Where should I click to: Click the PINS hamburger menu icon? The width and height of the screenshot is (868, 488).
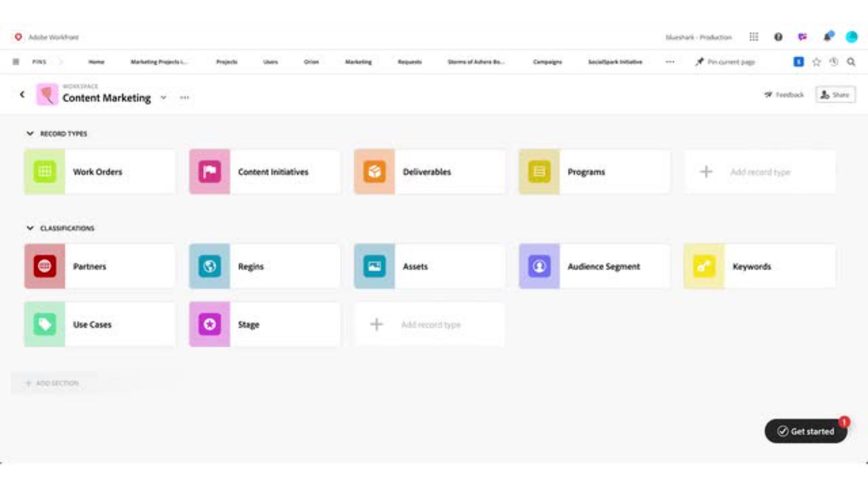point(16,61)
